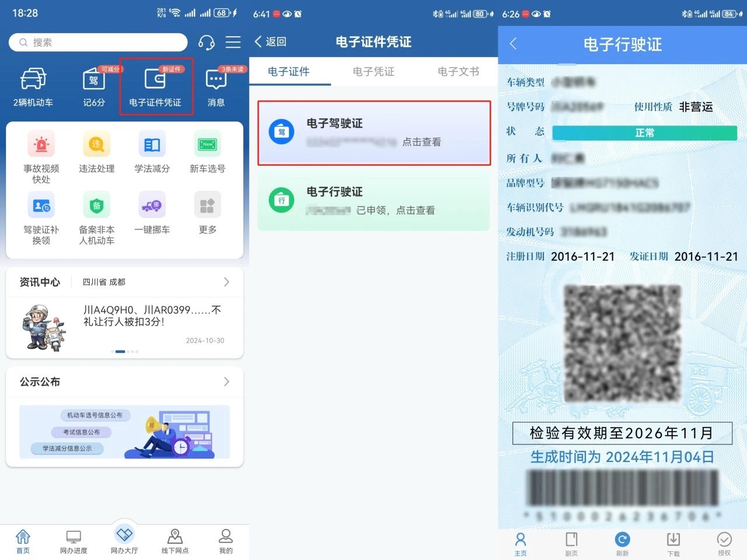Open the 电子证件凭证 wallet icon

[155, 79]
